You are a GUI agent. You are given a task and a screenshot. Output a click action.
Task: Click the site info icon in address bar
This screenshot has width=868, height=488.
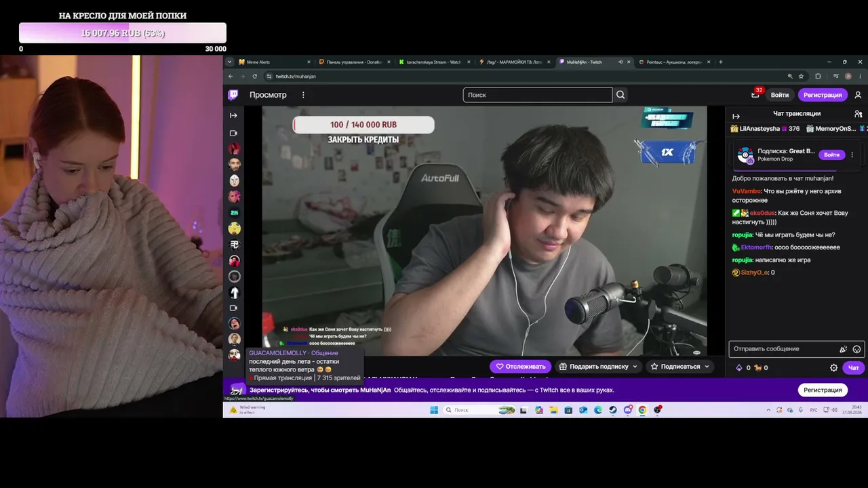[269, 76]
